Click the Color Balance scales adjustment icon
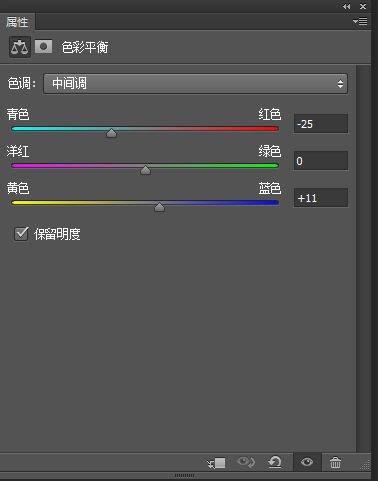The width and height of the screenshot is (378, 481). (x=20, y=47)
